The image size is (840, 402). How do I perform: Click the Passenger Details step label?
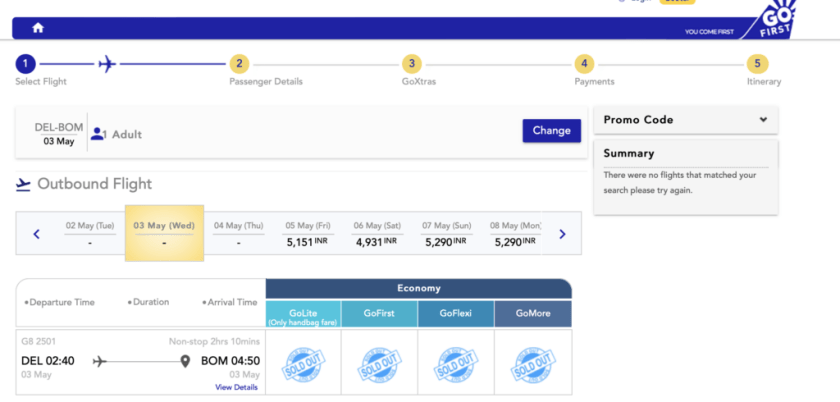[x=266, y=82]
